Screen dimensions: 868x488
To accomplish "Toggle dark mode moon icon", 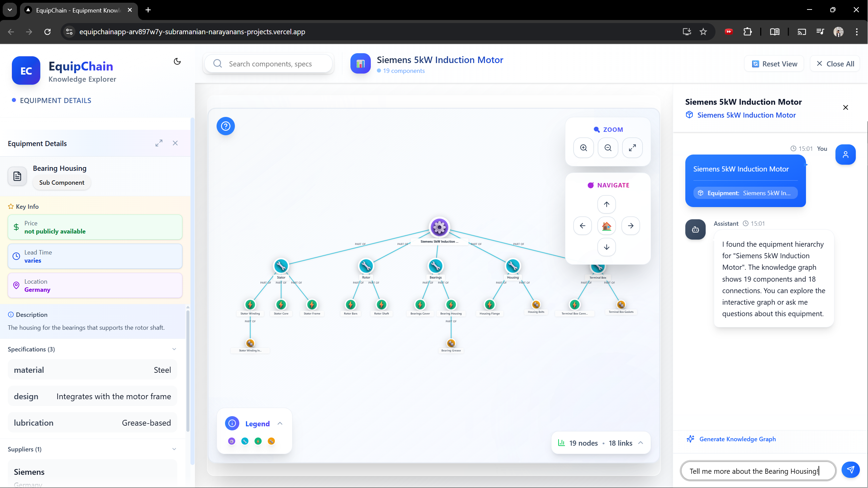I will 177,61.
